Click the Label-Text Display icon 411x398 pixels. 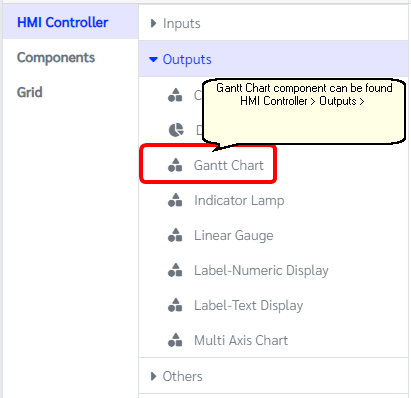175,305
